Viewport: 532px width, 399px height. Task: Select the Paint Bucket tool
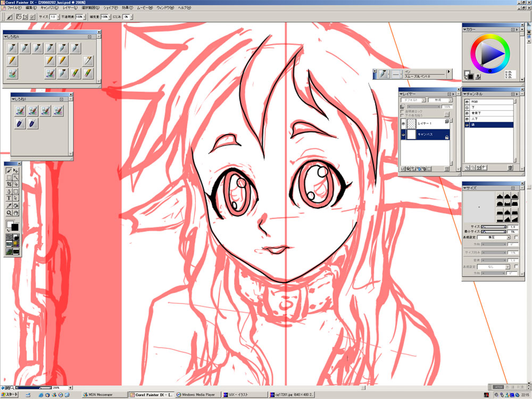16,205
